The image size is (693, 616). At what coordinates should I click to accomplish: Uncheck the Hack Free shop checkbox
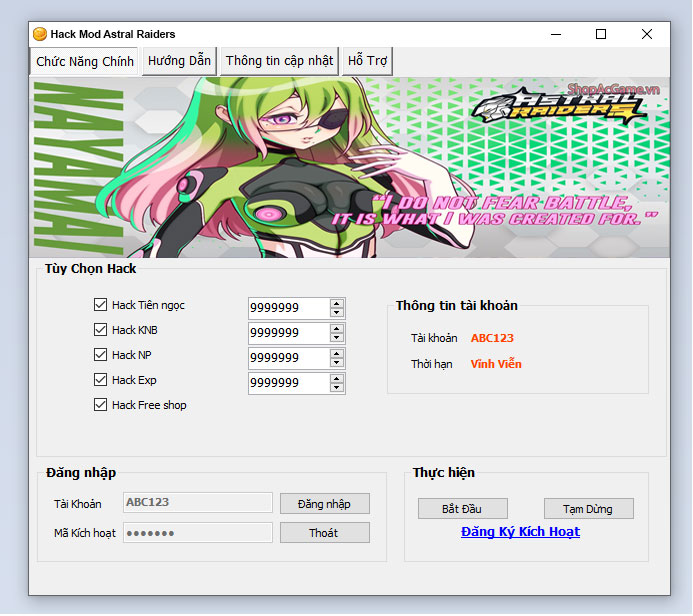100,405
